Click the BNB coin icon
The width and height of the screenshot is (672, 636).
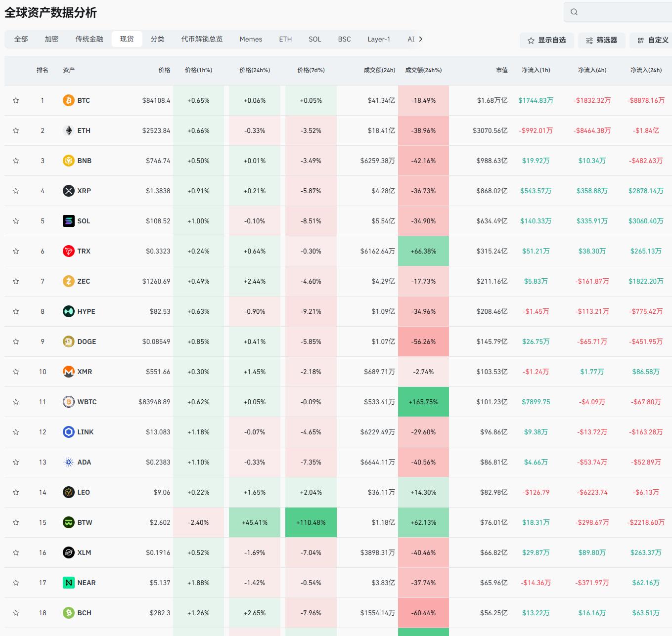pos(69,161)
